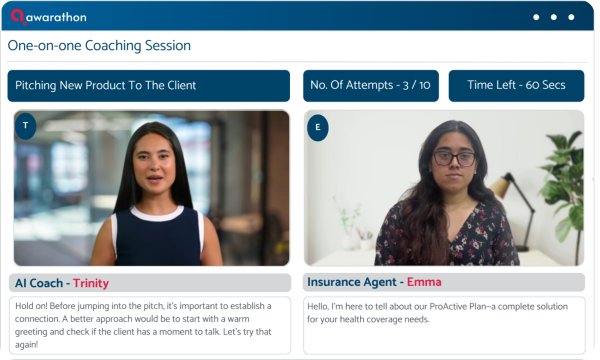
Task: Click the E avatar badge on Emma's video
Action: coord(318,127)
